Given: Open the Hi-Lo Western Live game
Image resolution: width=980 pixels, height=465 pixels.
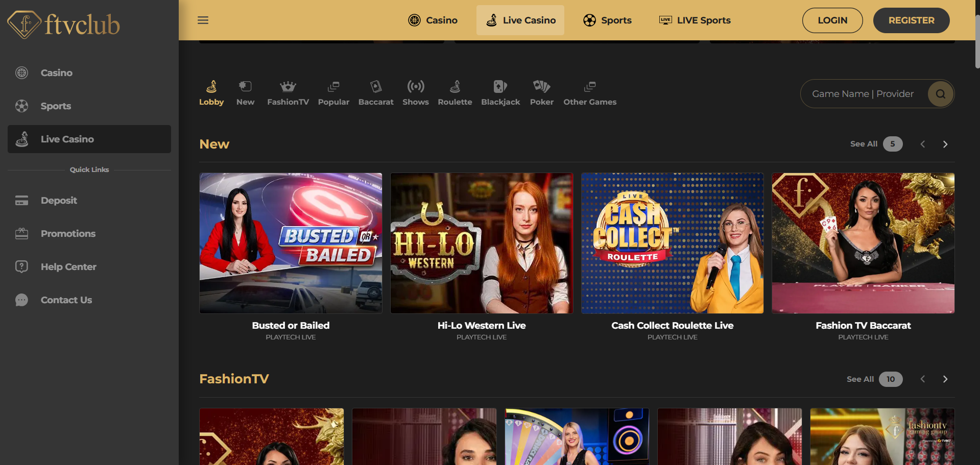Looking at the screenshot, I should 481,243.
